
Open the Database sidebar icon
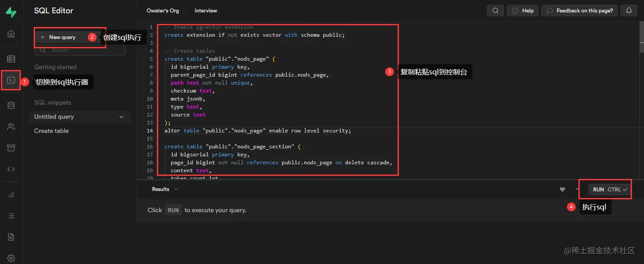[11, 105]
